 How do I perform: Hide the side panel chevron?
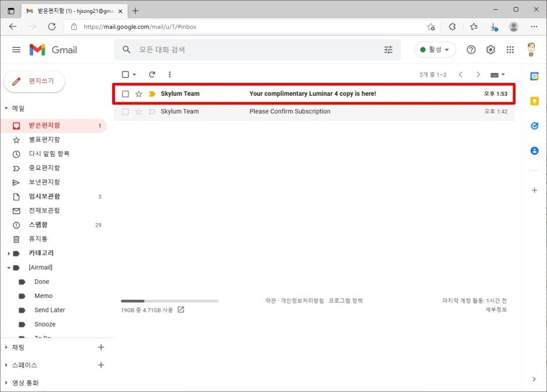click(534, 379)
